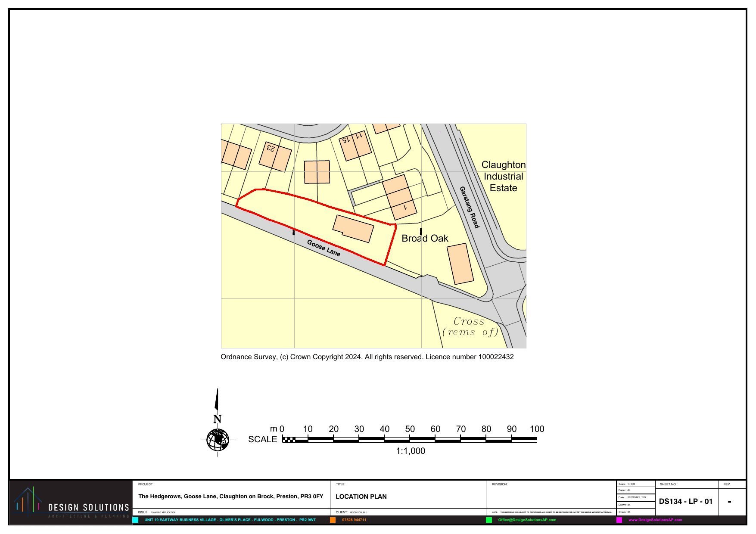Click the building inside the red boundary
This screenshot has height=534, width=756.
tap(353, 229)
